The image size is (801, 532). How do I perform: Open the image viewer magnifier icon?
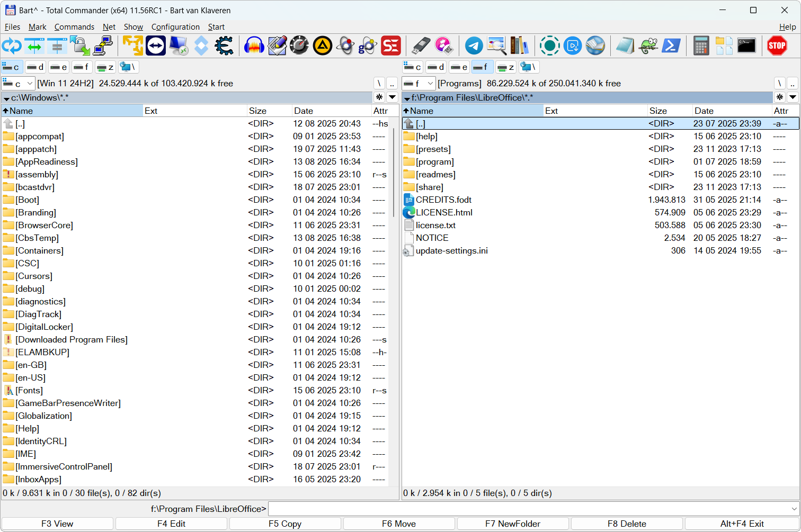[497, 46]
